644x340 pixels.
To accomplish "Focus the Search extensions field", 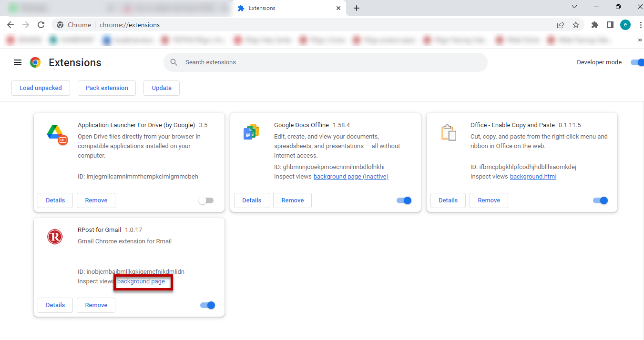I will (326, 62).
